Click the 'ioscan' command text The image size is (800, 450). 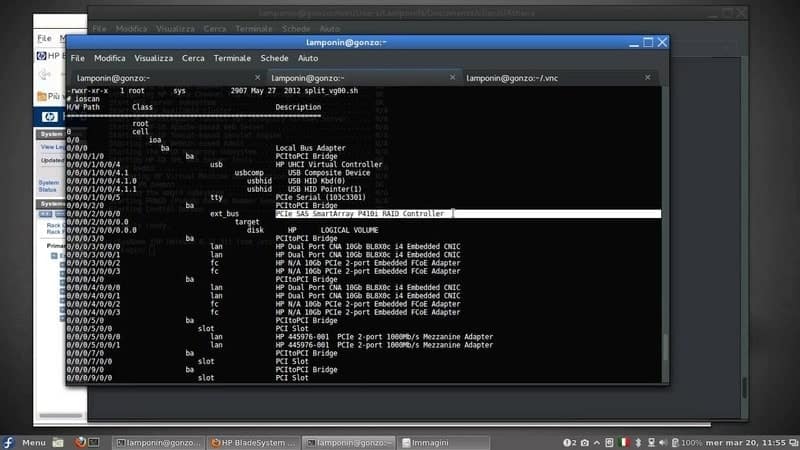[87, 99]
